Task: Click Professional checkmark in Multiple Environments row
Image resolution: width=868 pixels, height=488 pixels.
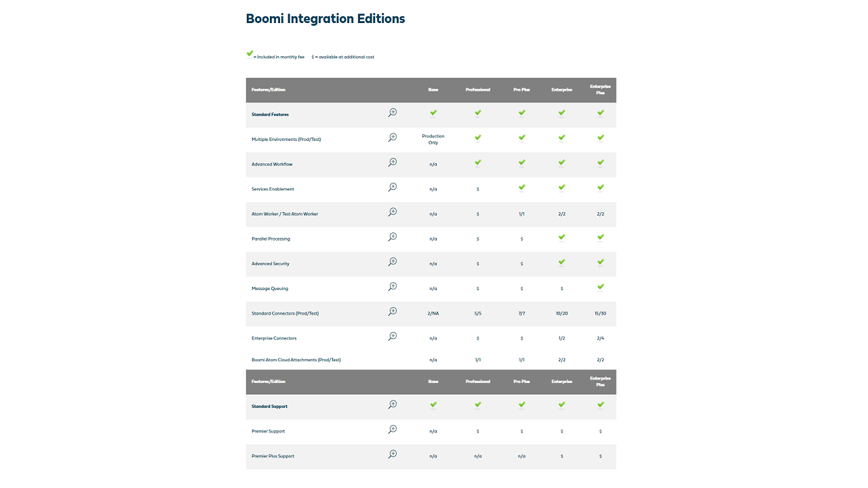Action: (x=478, y=138)
